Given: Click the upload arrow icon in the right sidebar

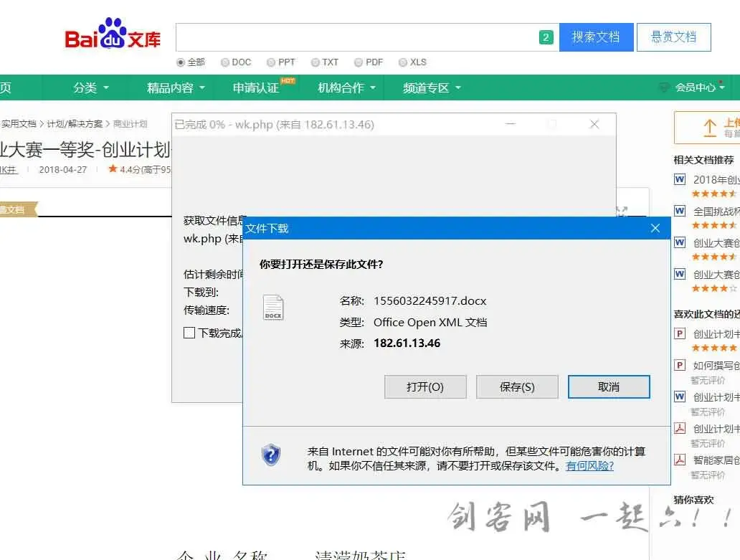Looking at the screenshot, I should pyautogui.click(x=710, y=128).
